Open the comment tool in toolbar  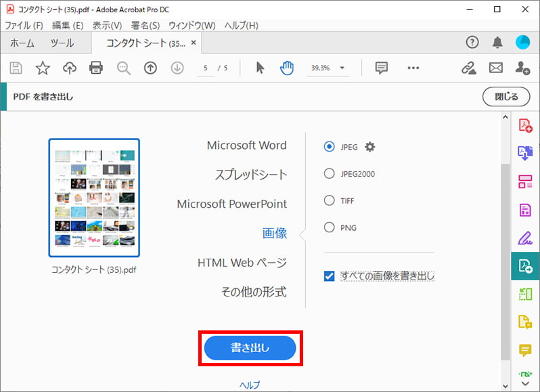tap(382, 68)
